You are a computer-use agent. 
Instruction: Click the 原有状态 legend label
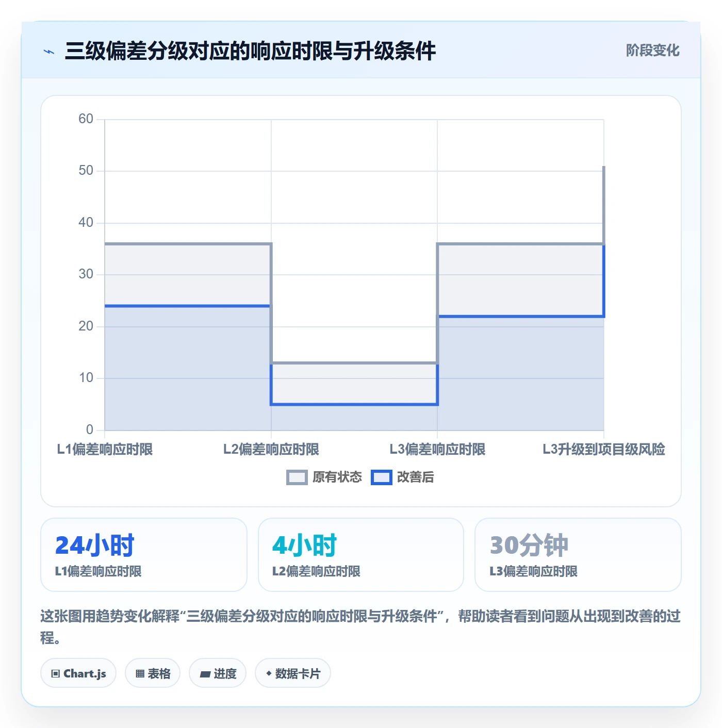coord(337,477)
